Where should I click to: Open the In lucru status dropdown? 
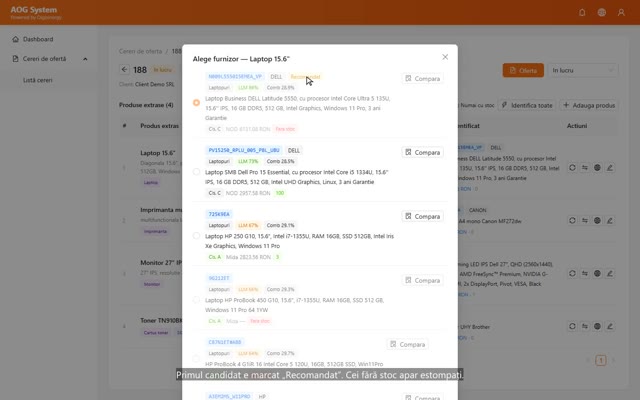pyautogui.click(x=583, y=70)
